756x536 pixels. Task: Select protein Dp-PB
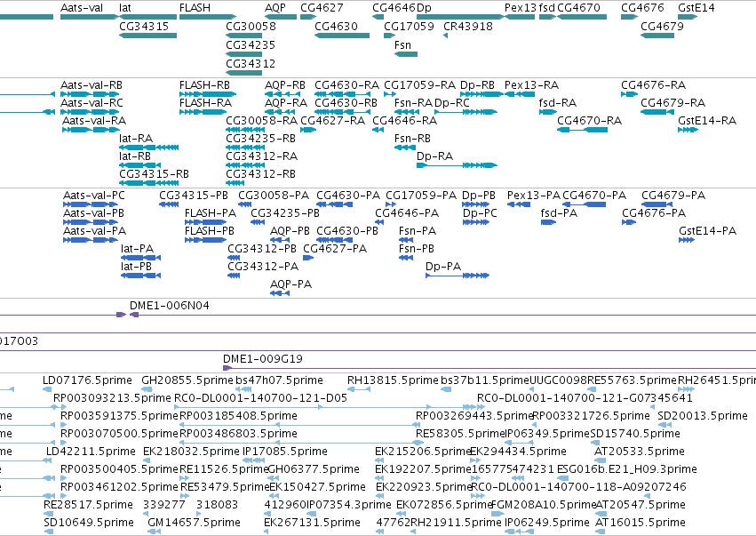click(x=478, y=196)
